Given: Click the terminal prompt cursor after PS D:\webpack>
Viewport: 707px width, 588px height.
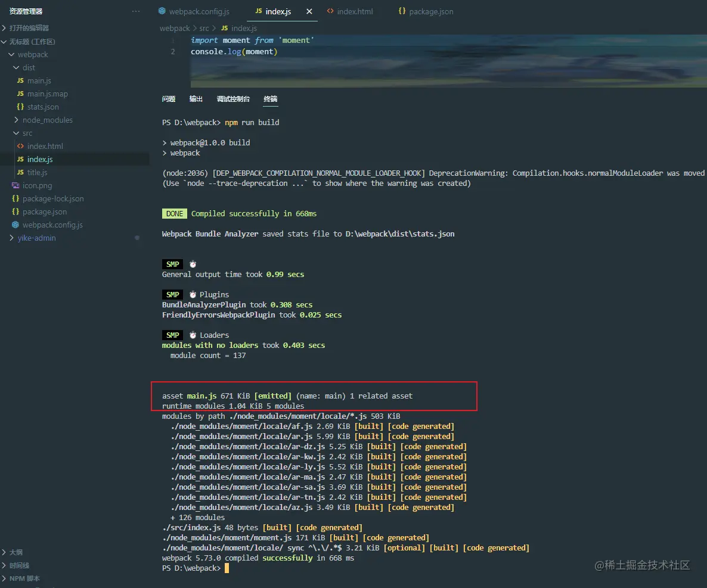Looking at the screenshot, I should click(x=227, y=568).
